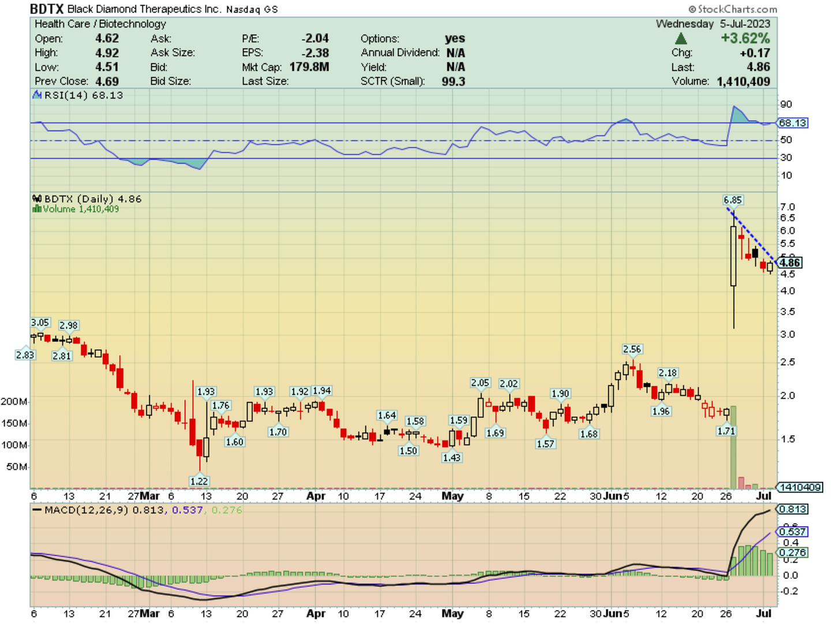This screenshot has width=840, height=624.
Task: Click the 1.96 price label
Action: (x=661, y=411)
